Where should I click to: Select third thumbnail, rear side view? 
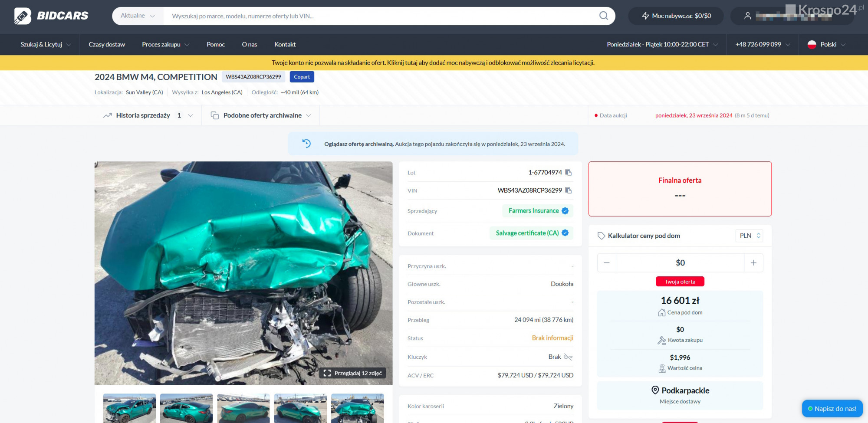click(243, 408)
